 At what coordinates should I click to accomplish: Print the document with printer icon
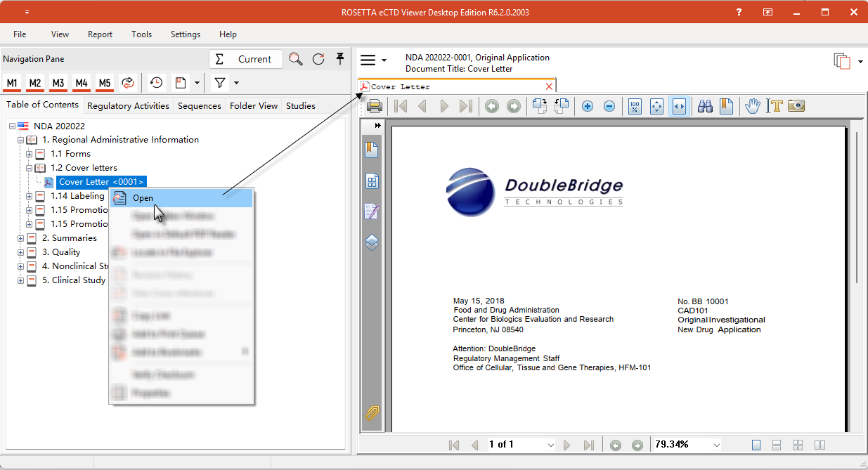(x=375, y=106)
